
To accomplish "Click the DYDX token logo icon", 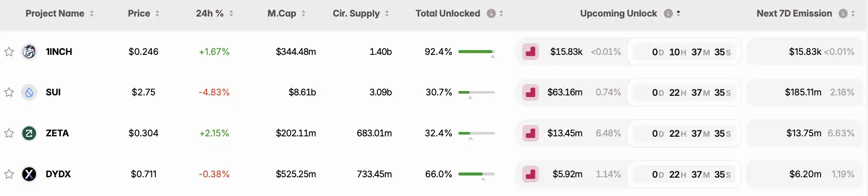I will click(x=29, y=174).
